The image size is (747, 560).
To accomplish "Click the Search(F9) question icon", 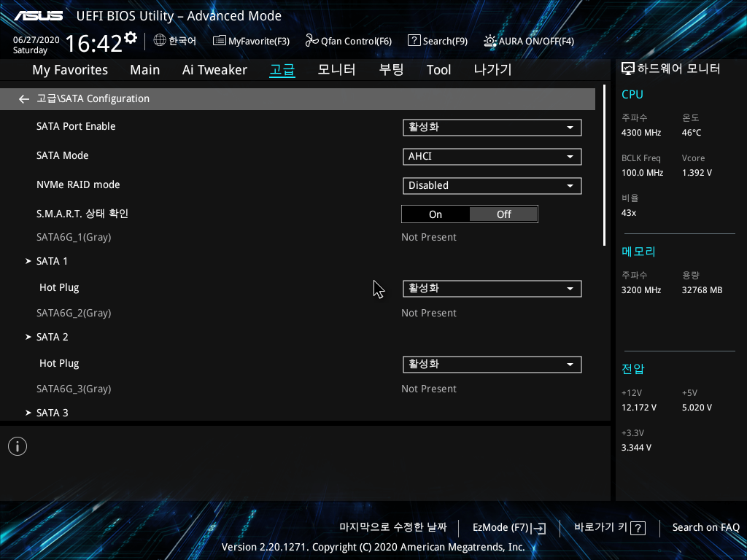I will 414,41.
